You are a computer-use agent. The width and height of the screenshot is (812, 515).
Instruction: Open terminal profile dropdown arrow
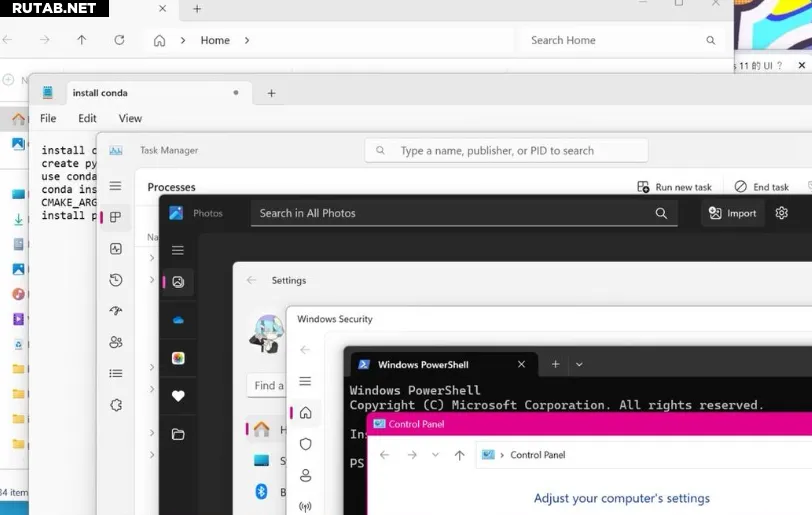pos(579,364)
